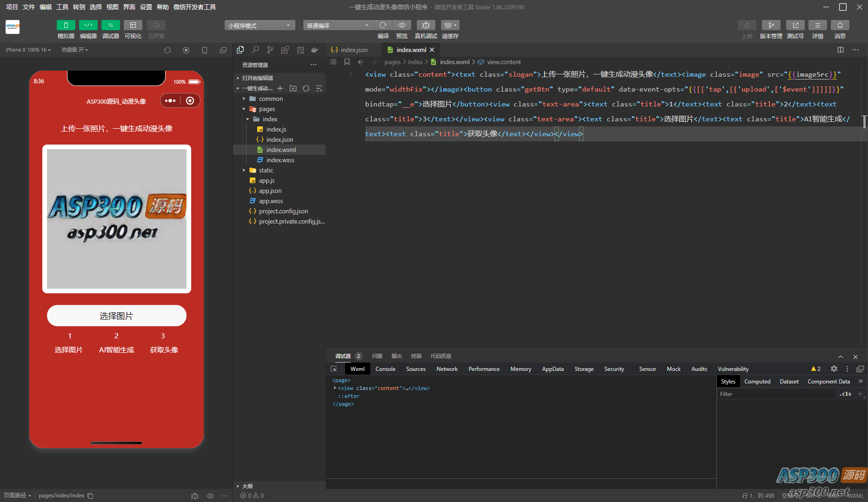Switch to the index.json editor tab
The image size is (868, 502).
click(x=354, y=50)
